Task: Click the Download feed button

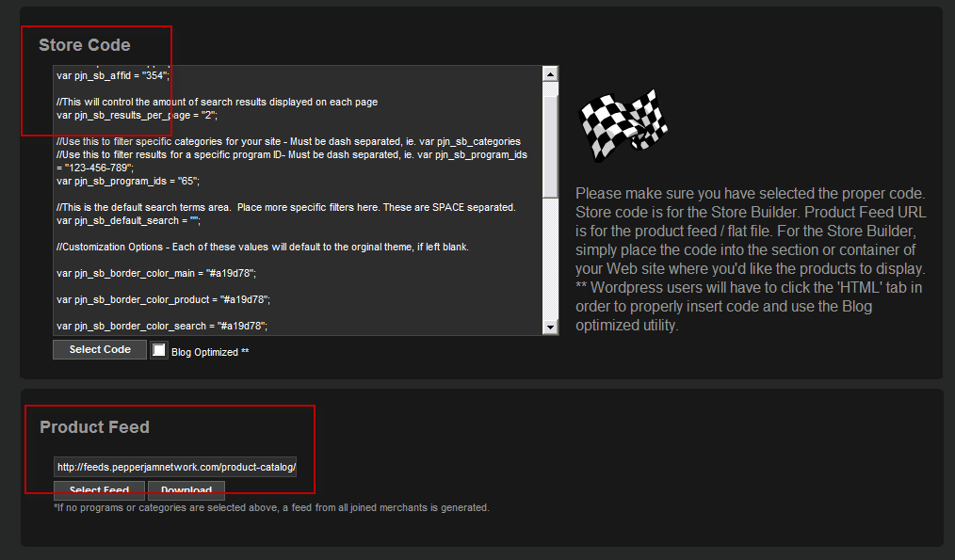Action: pyautogui.click(x=186, y=490)
